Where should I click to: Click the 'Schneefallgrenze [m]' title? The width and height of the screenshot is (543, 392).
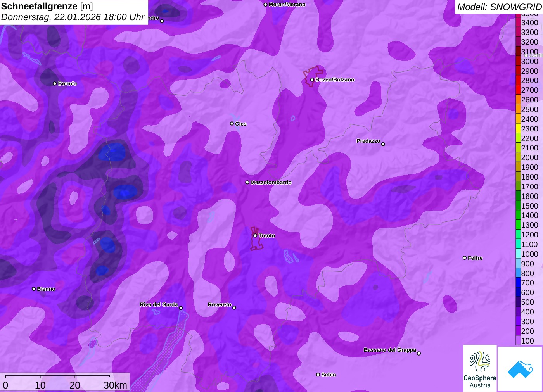click(x=47, y=6)
